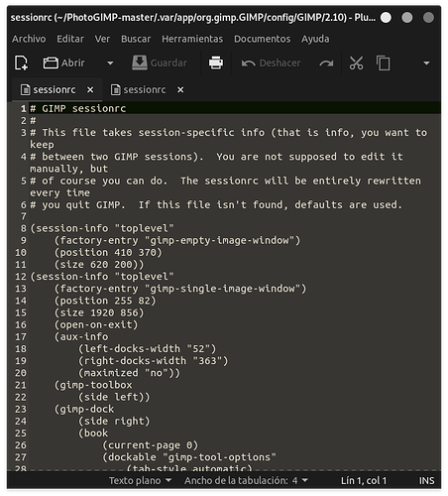Screen dimensions: 448x496
Task: Open the Documentos menu
Action: click(263, 39)
